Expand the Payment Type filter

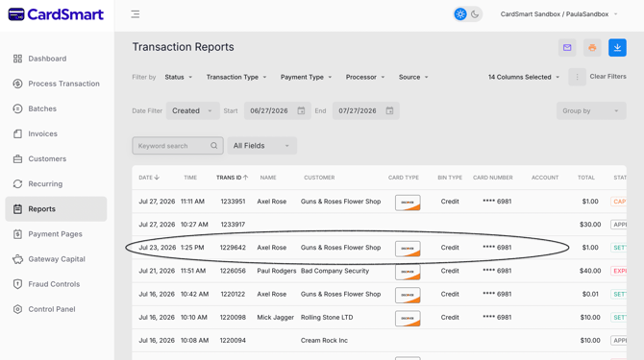[306, 77]
